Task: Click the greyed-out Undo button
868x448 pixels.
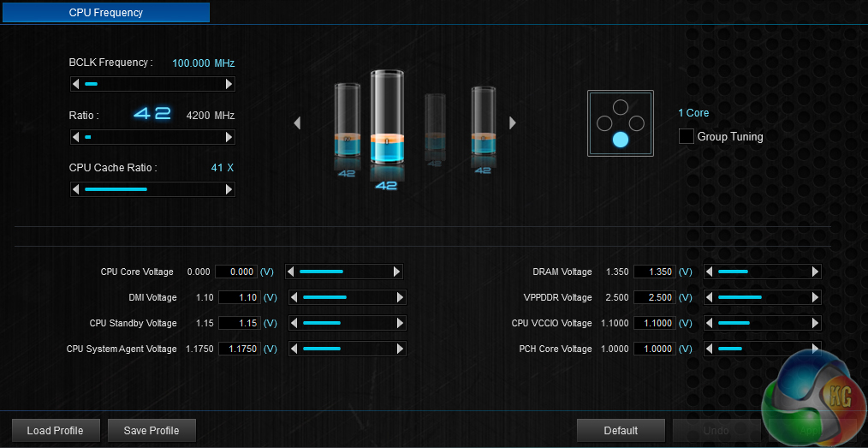Action: point(716,430)
